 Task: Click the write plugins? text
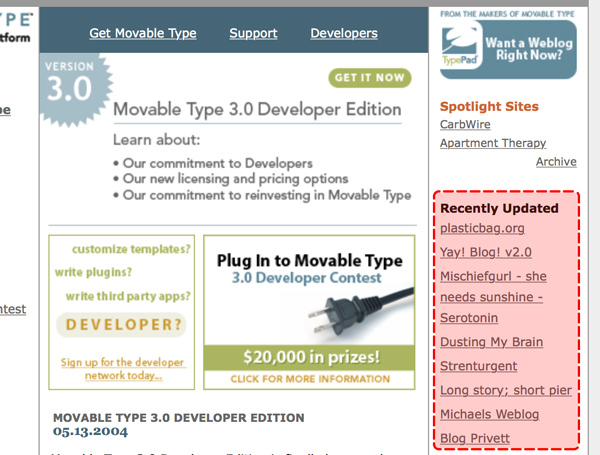93,272
